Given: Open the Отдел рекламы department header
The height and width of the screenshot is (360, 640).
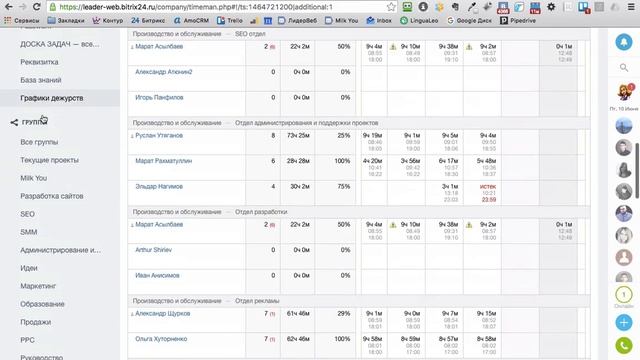Looking at the screenshot, I should pos(257,301).
